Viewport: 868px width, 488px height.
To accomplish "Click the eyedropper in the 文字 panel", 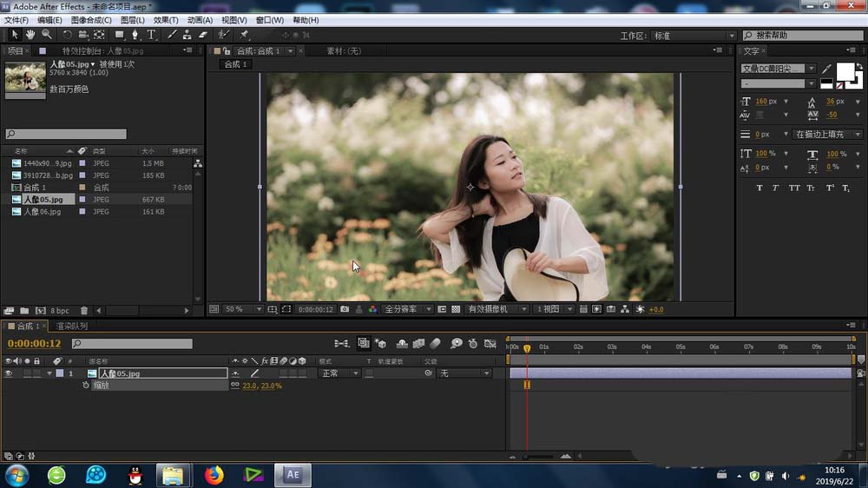I will coord(826,69).
